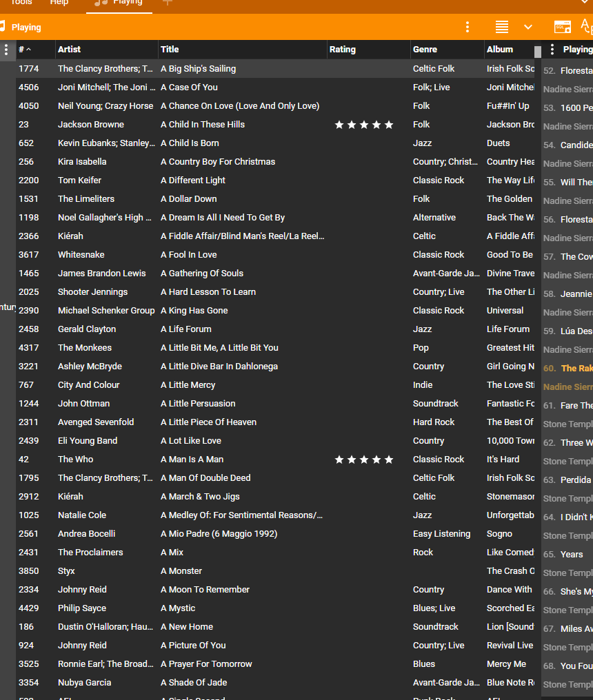Open the three-dot menu in the orange toolbar

(x=468, y=27)
